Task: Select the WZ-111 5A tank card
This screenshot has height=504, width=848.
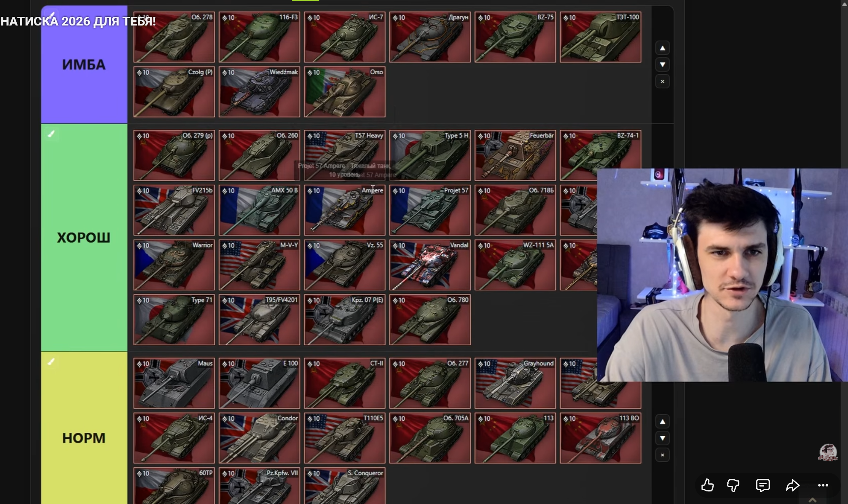Action: pyautogui.click(x=515, y=265)
